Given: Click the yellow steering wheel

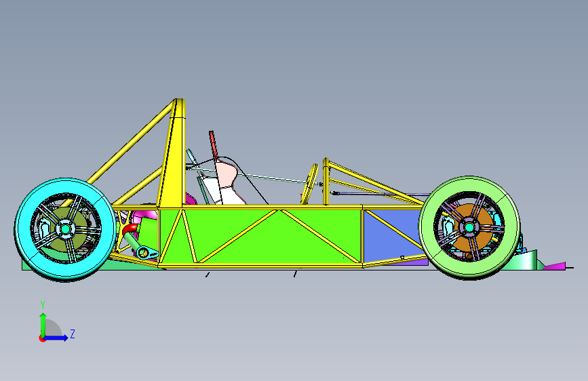Looking at the screenshot, I should 309,184.
